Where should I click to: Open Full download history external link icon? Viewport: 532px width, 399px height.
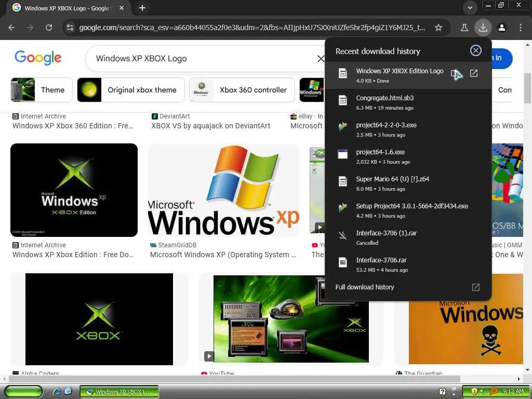pyautogui.click(x=476, y=287)
